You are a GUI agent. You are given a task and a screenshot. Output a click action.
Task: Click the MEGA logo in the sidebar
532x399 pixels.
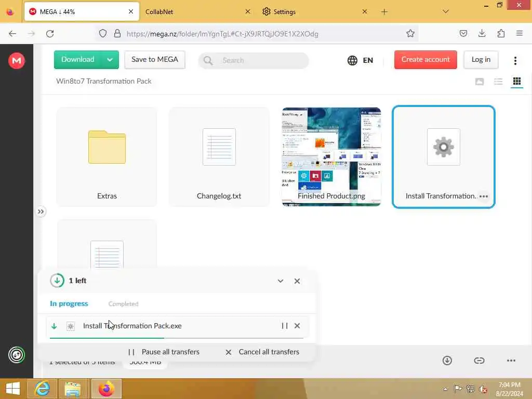[16, 61]
